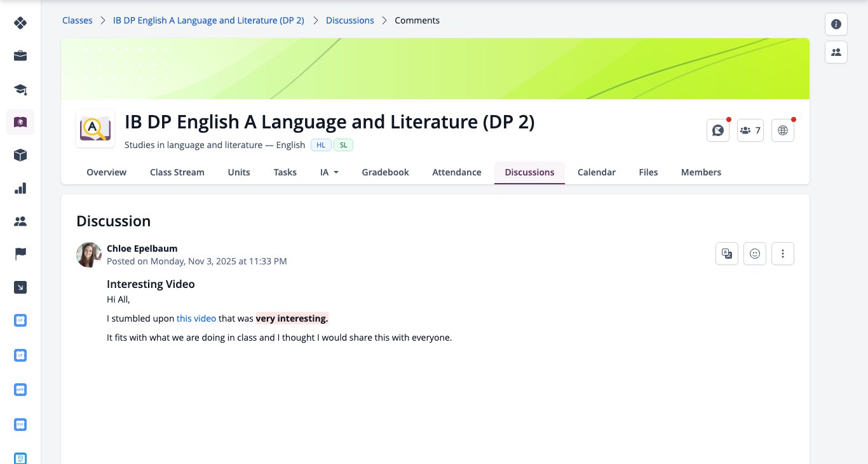
Task: Open the Calendar tab
Action: coord(597,172)
